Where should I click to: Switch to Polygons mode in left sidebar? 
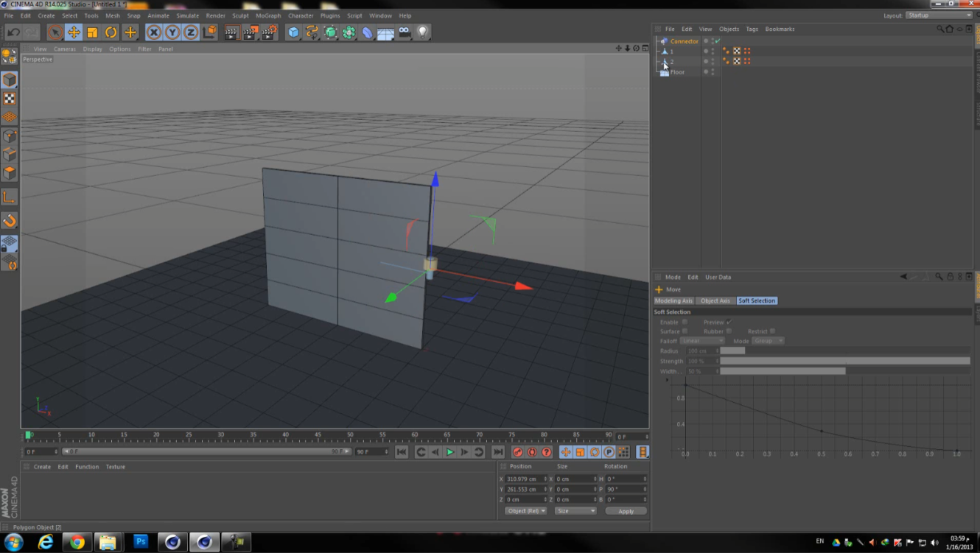pos(10,173)
